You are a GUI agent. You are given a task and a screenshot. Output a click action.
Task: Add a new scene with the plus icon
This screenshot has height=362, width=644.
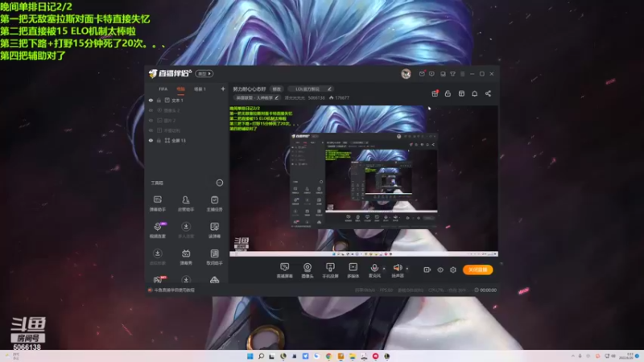223,88
